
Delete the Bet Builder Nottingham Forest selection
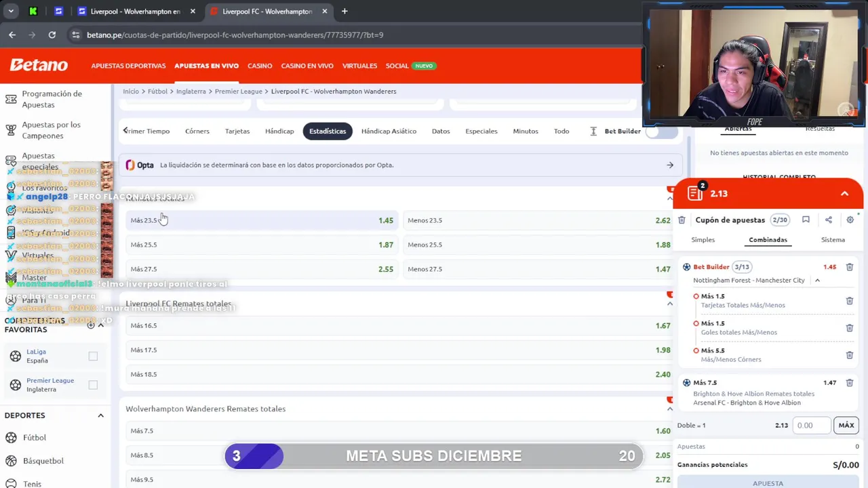click(x=849, y=267)
